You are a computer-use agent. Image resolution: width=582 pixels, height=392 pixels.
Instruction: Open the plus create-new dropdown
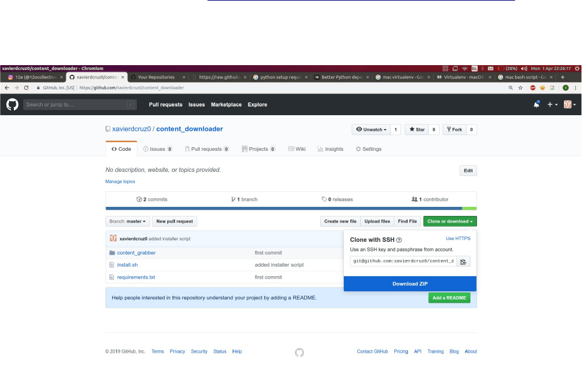552,105
